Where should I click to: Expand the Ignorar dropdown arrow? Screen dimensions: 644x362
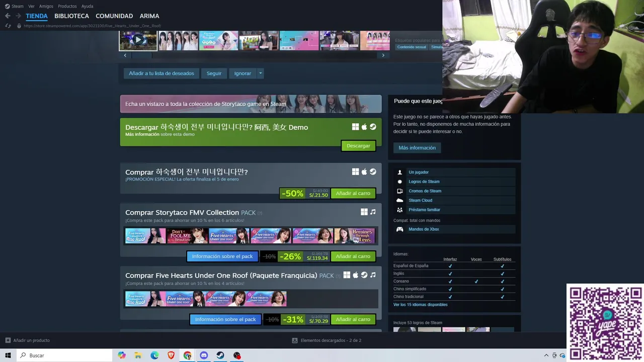(x=260, y=73)
